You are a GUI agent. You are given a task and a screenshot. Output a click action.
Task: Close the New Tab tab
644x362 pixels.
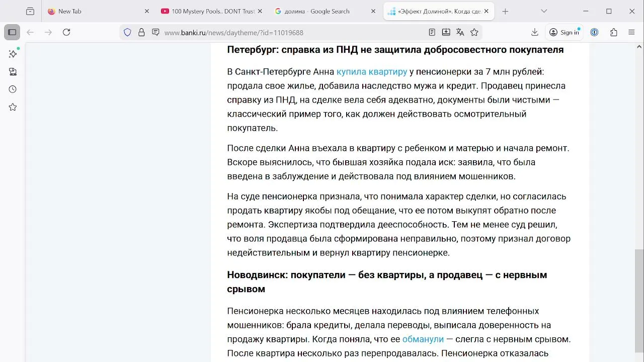tap(147, 11)
